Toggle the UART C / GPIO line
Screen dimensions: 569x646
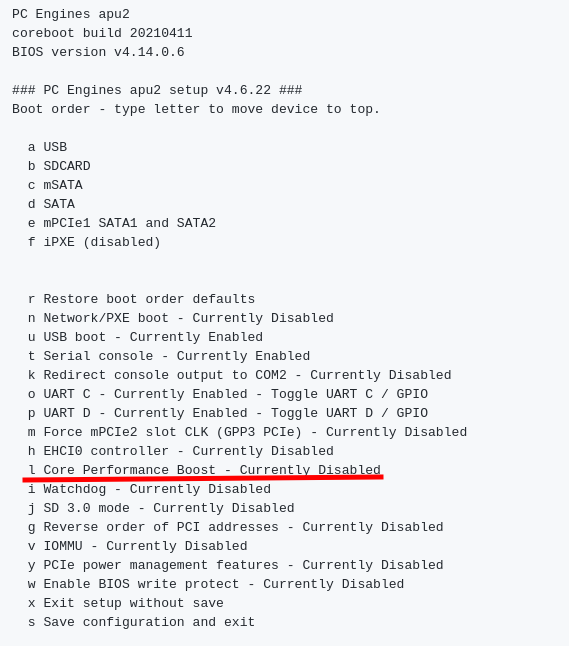(228, 394)
